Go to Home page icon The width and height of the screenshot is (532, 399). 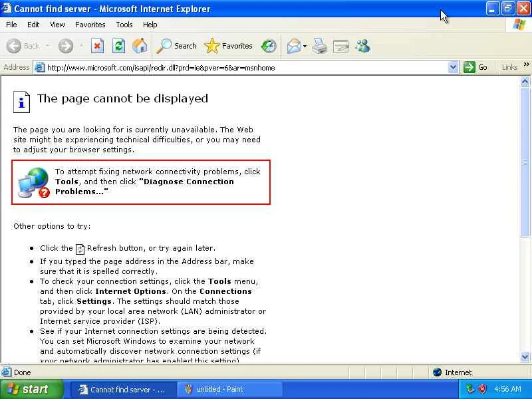(140, 46)
